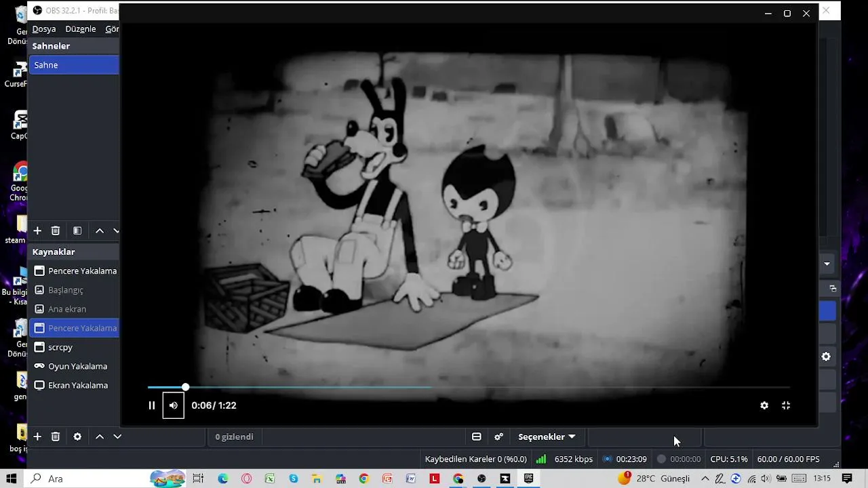
Task: Open the Windows notification center
Action: pos(847,479)
